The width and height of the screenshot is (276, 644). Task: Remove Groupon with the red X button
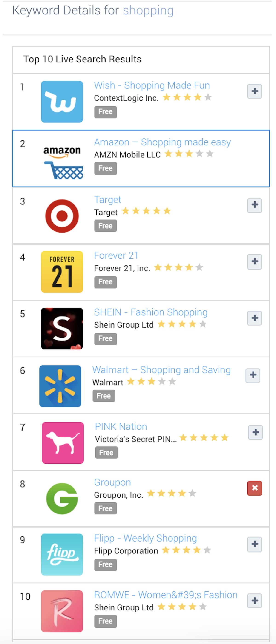coord(254,488)
